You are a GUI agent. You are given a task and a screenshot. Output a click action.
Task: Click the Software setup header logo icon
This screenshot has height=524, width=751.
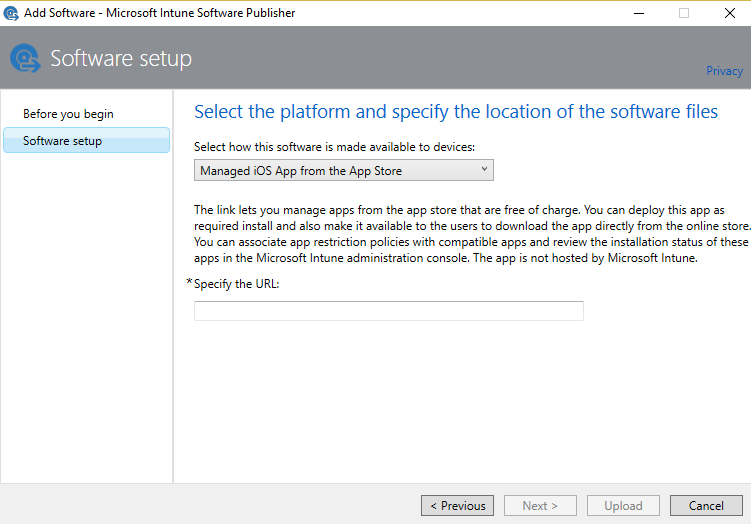25,58
